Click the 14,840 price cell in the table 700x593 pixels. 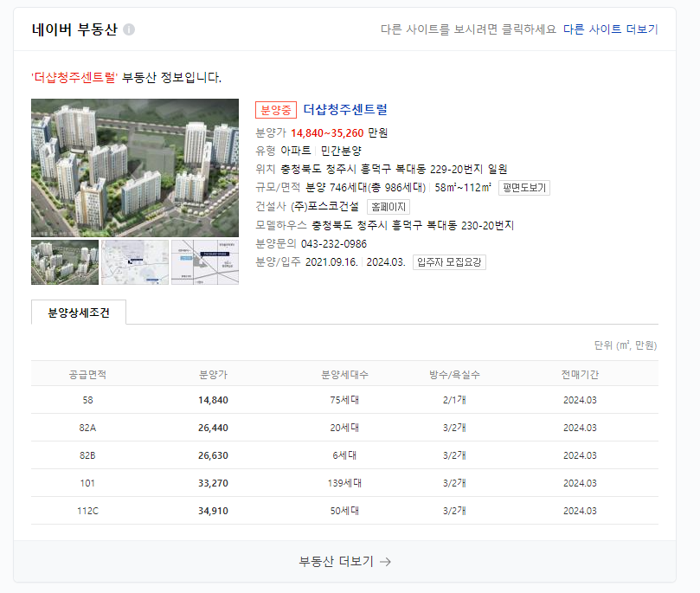213,400
